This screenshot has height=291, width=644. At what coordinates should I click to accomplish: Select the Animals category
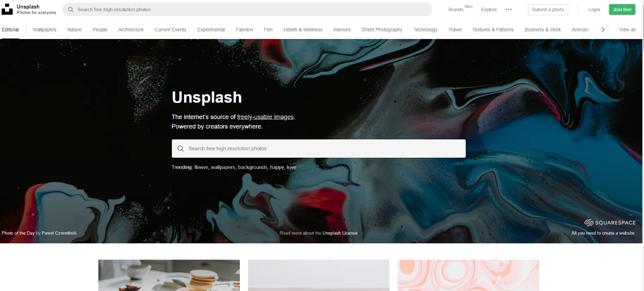point(580,29)
